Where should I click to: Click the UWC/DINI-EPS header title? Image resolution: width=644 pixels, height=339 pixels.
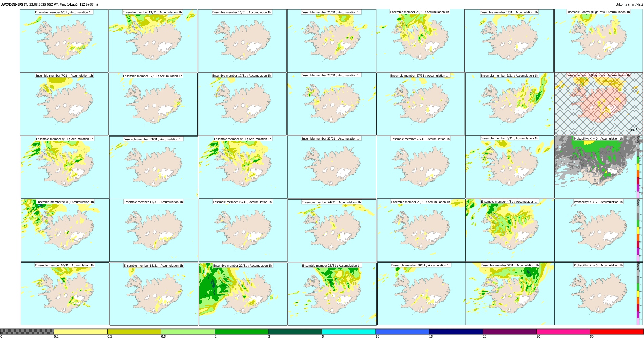pyautogui.click(x=12, y=4)
